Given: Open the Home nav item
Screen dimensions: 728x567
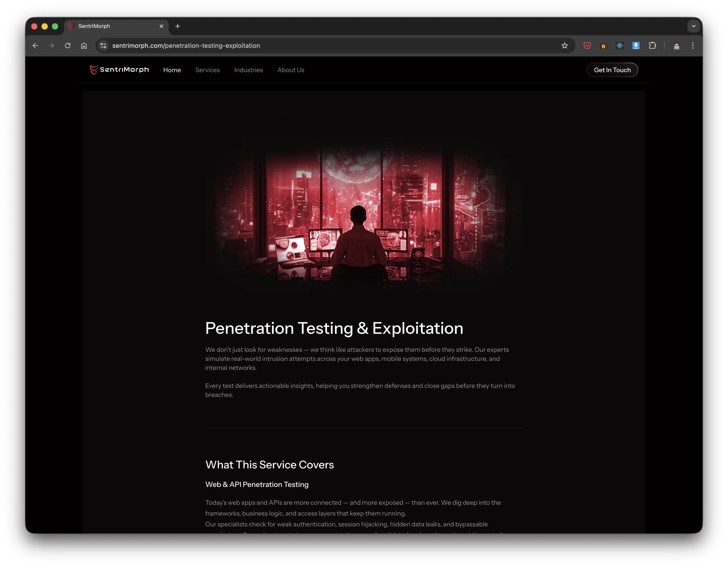Looking at the screenshot, I should [x=172, y=70].
